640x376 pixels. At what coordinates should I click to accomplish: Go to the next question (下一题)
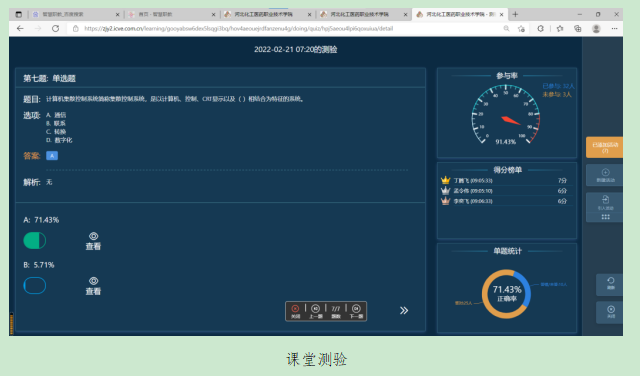tap(356, 311)
